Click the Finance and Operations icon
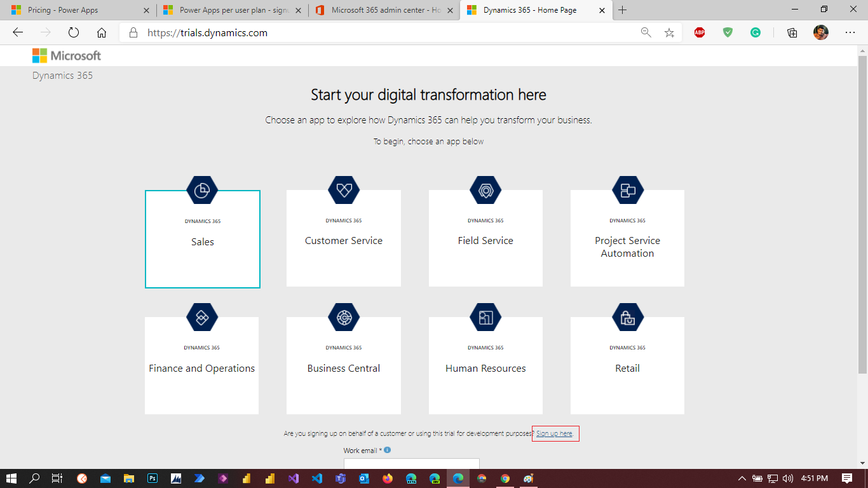 click(x=202, y=317)
